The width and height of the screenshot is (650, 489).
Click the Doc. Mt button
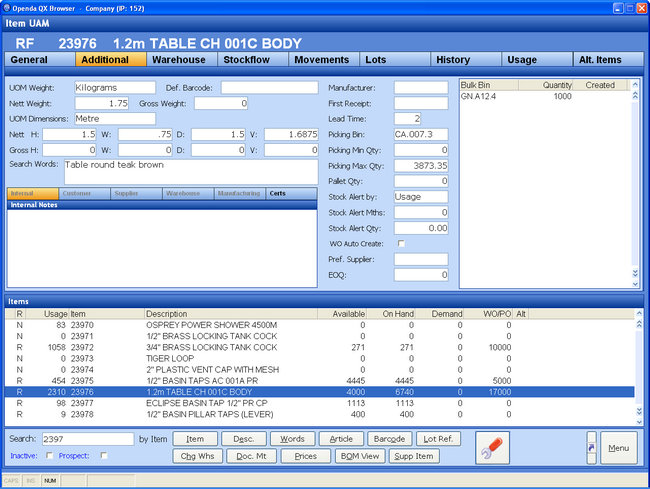(252, 456)
